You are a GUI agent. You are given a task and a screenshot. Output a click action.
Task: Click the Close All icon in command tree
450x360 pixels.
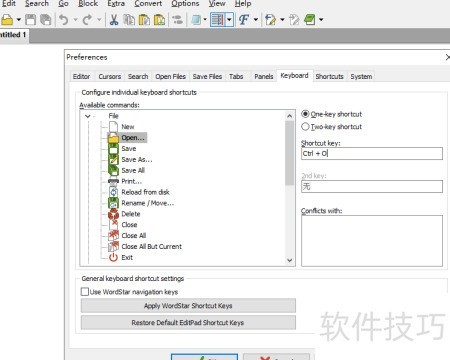[113, 235]
